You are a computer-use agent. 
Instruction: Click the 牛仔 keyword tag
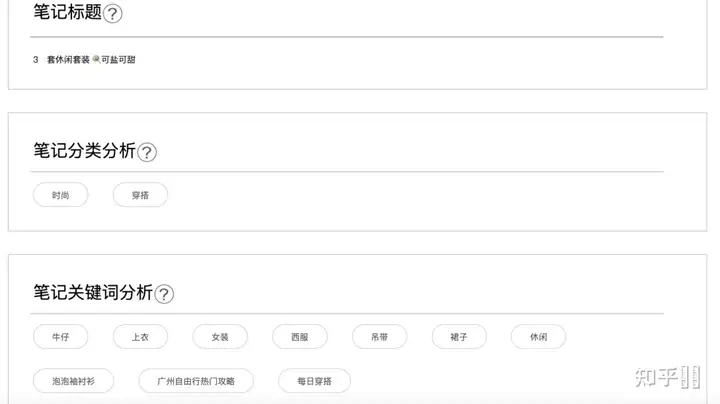coord(61,337)
